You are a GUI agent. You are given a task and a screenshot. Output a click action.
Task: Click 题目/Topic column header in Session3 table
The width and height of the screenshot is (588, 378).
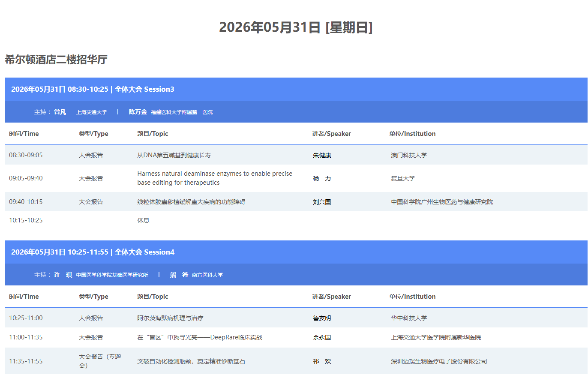point(153,134)
